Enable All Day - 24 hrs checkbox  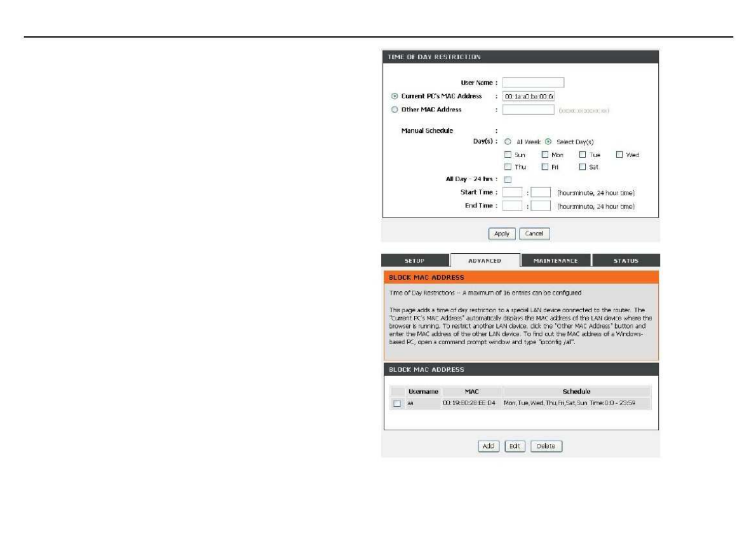click(x=508, y=179)
